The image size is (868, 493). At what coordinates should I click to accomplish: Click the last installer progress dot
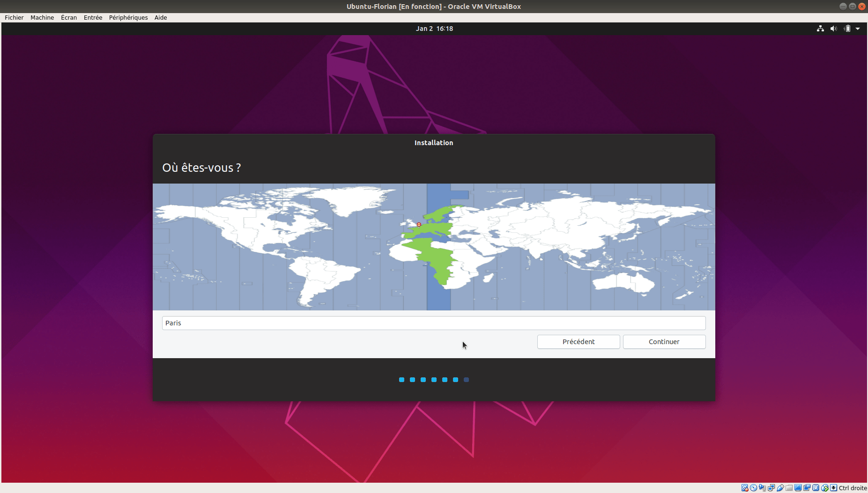pos(466,380)
